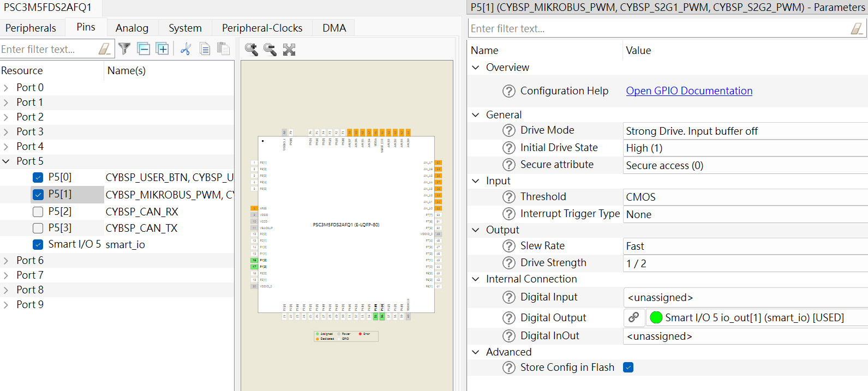Click the copy icon in the pins toolbar

pos(205,49)
